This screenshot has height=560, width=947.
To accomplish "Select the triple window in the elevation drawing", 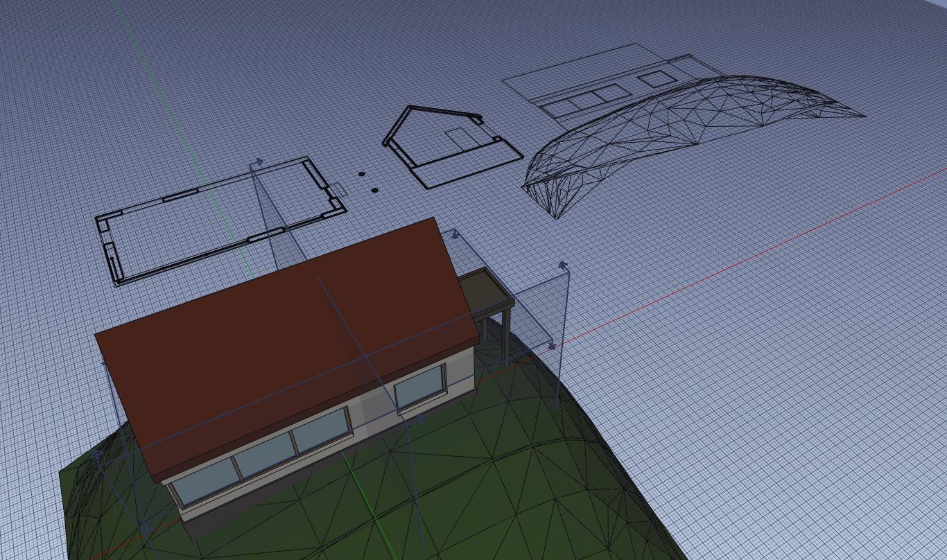I will tap(584, 101).
